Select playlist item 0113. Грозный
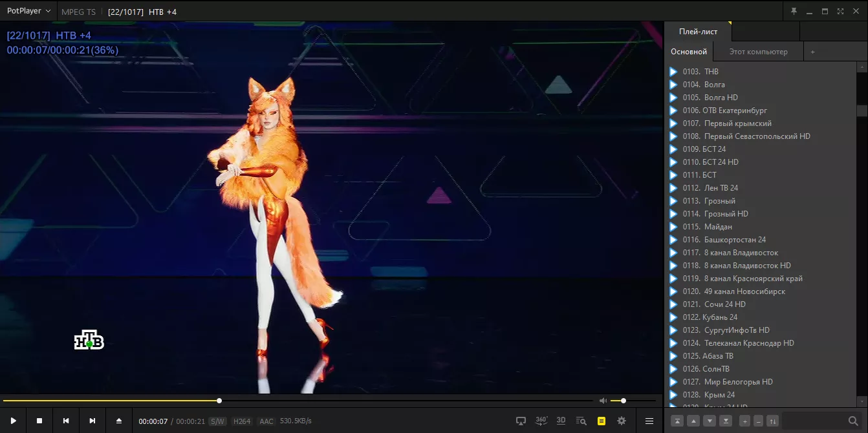 760,201
